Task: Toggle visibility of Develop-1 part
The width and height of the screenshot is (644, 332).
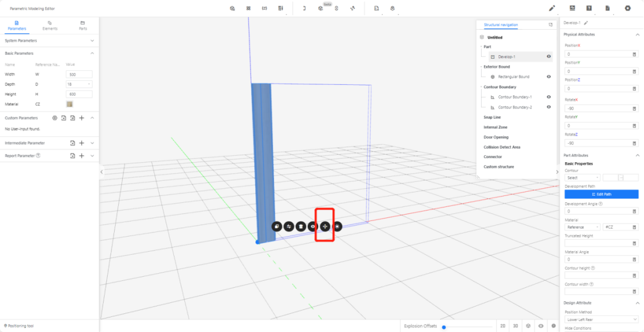Action: click(x=549, y=57)
